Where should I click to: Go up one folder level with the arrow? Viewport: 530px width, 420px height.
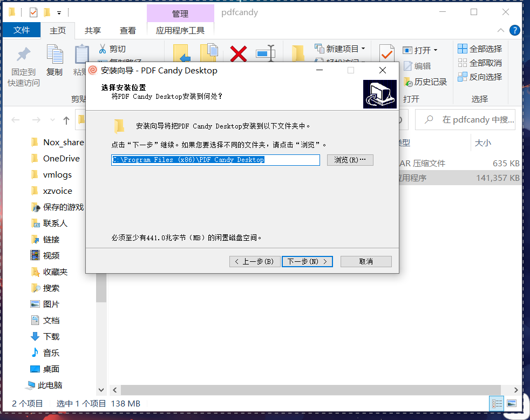[66, 120]
